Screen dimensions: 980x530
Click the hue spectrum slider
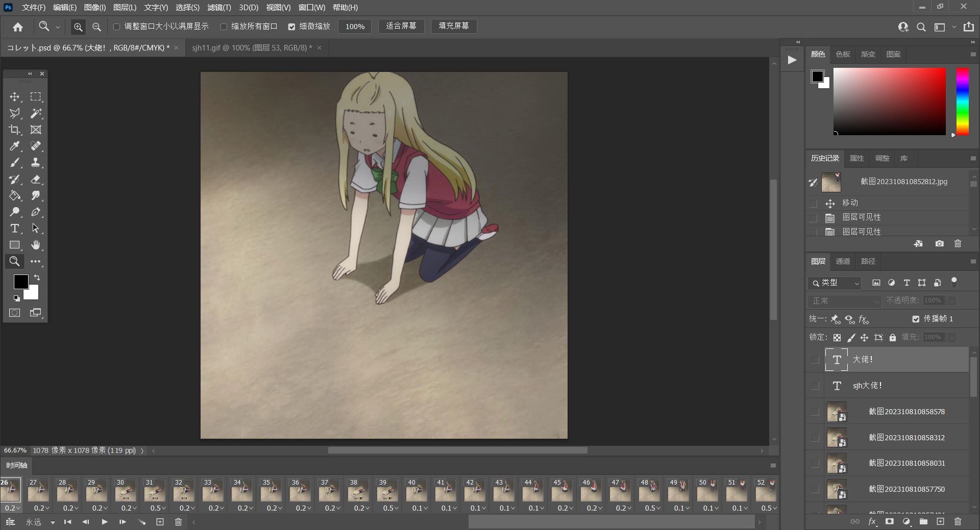click(x=962, y=102)
